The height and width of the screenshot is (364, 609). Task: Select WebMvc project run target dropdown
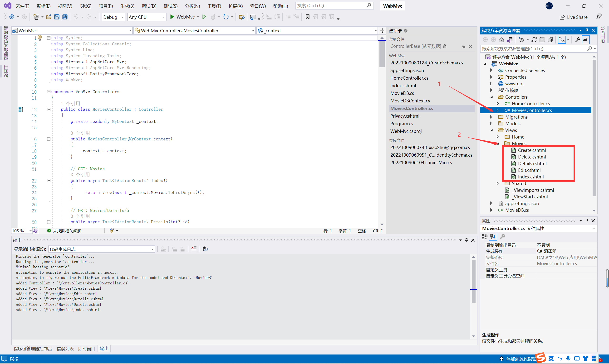(197, 17)
